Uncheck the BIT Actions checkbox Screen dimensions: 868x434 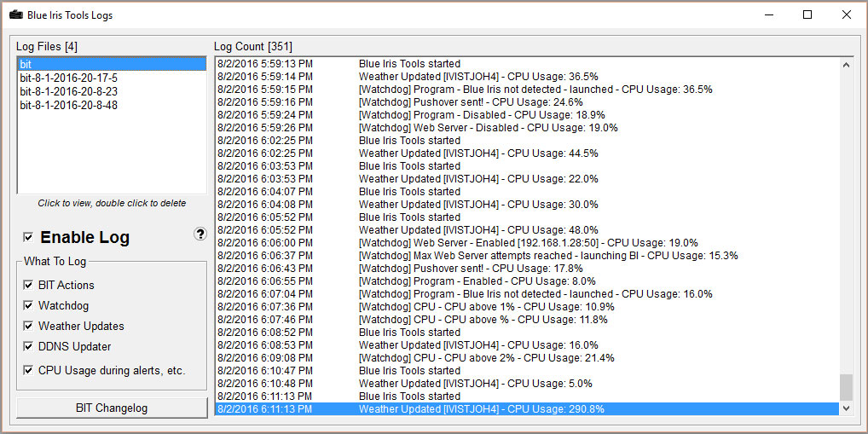[x=29, y=285]
